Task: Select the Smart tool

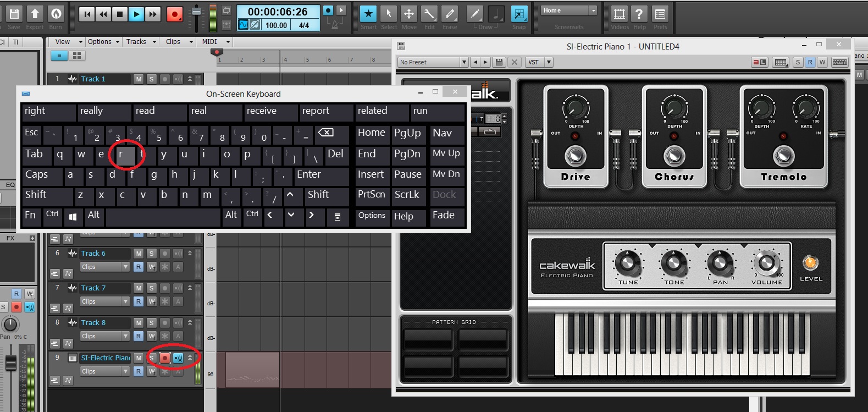Action: [x=368, y=14]
